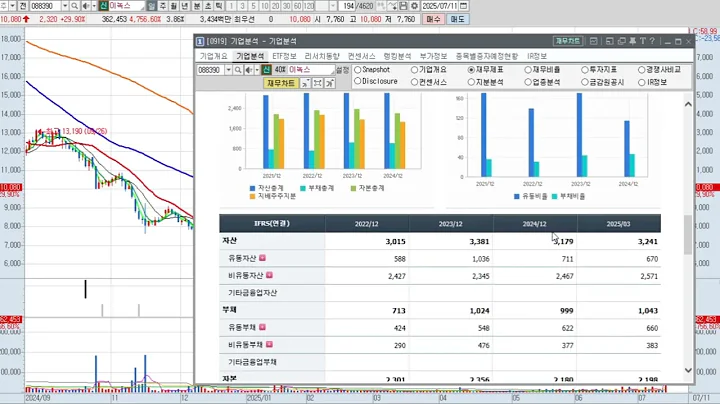Select the 금감원공시 radio button

click(x=585, y=82)
